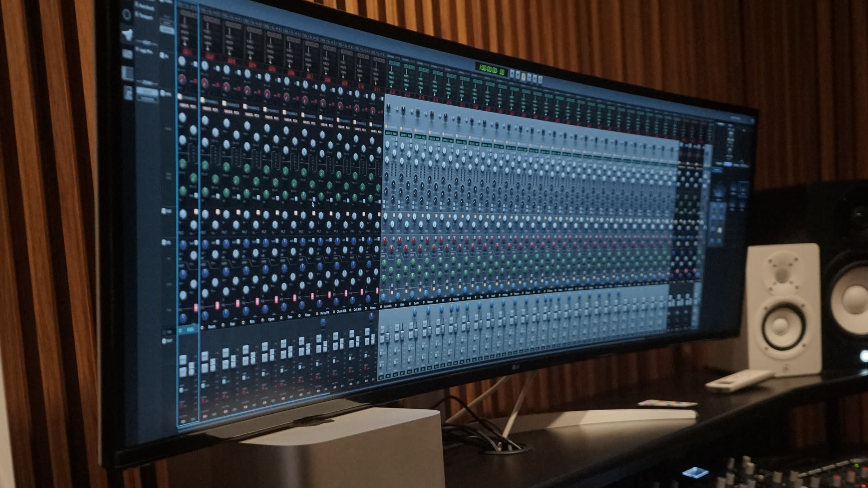This screenshot has height=488, width=868.
Task: Adjust blue pan knob below Reese label
Action: [371, 316]
